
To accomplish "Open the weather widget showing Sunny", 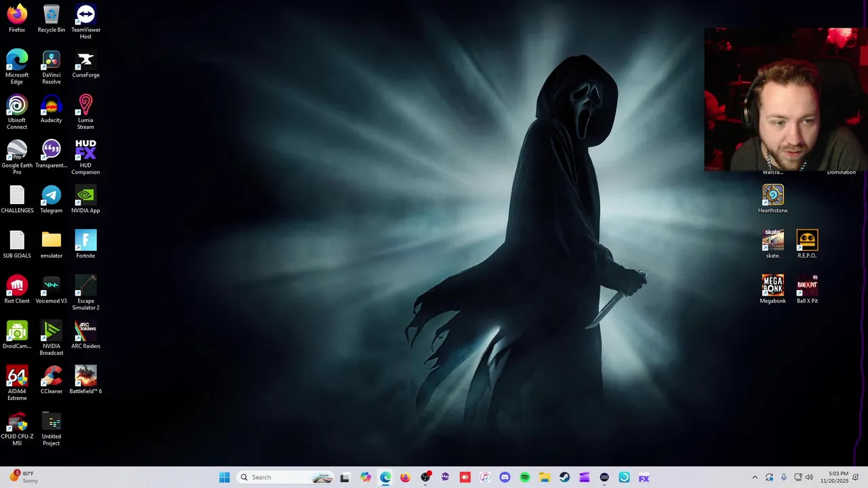I will point(24,477).
